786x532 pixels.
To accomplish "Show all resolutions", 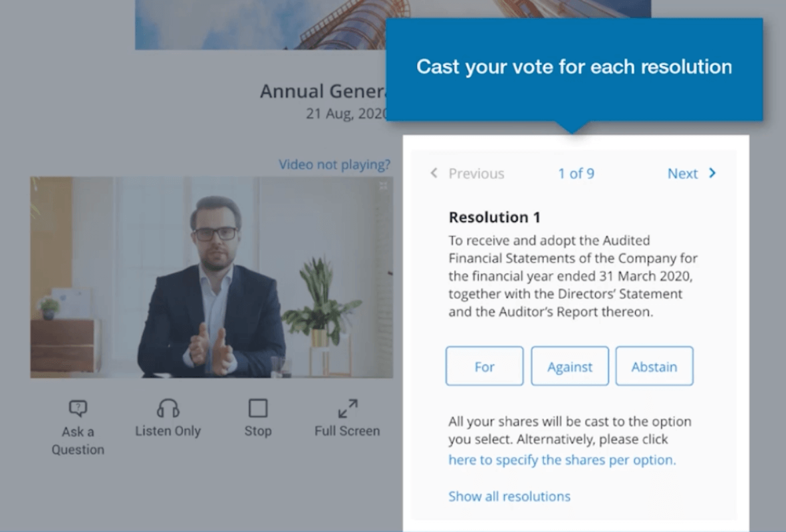I will tap(509, 496).
